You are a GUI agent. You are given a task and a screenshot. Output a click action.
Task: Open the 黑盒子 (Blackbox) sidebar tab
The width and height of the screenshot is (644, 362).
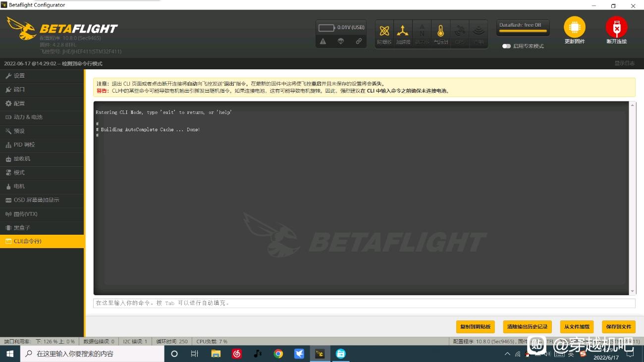42,228
